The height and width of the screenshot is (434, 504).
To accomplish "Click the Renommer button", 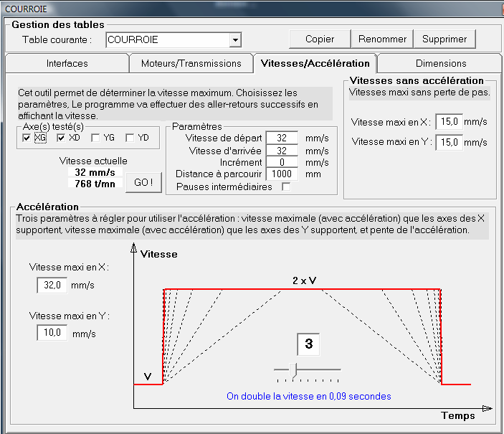I will tap(382, 39).
